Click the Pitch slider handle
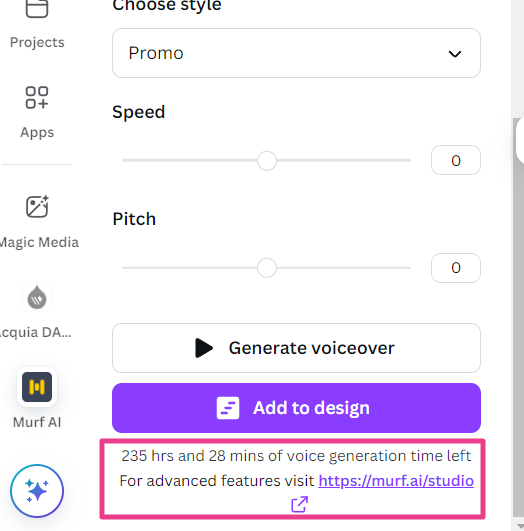The width and height of the screenshot is (524, 531). coord(267,268)
